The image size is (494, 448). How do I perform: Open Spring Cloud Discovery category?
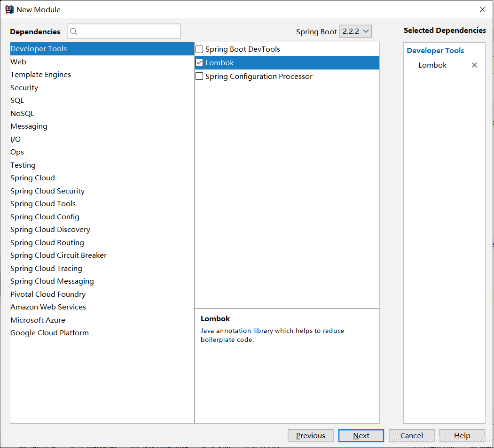[x=102, y=230]
